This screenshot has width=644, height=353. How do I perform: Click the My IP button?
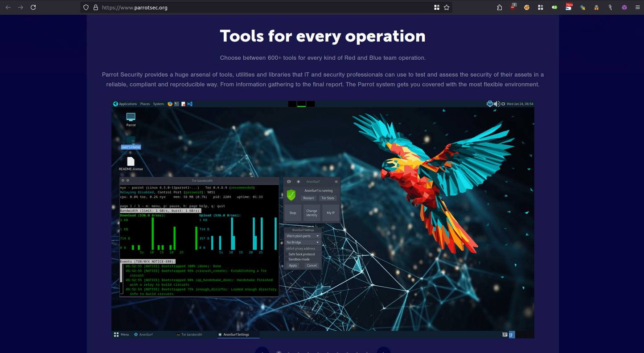coord(330,213)
